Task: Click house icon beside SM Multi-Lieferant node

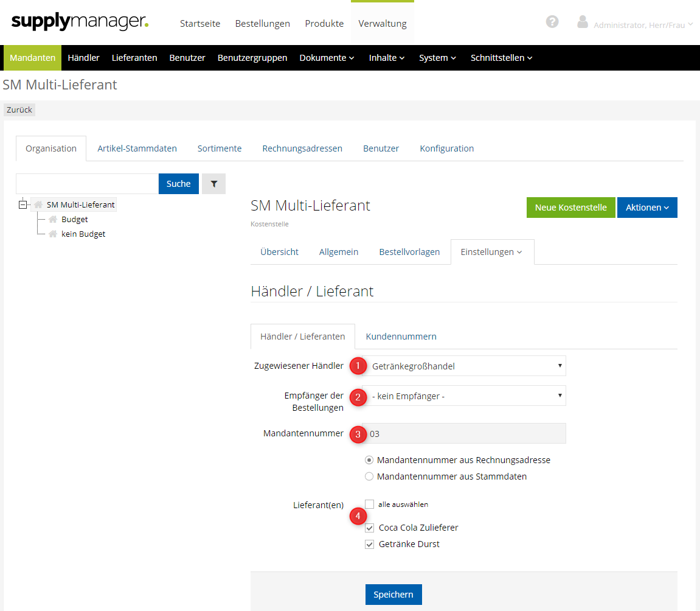Action: click(38, 205)
